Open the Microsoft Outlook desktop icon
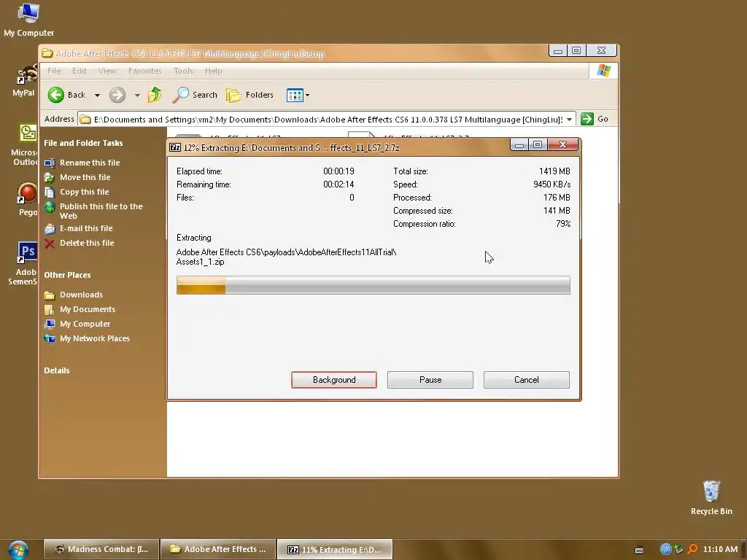 25,145
